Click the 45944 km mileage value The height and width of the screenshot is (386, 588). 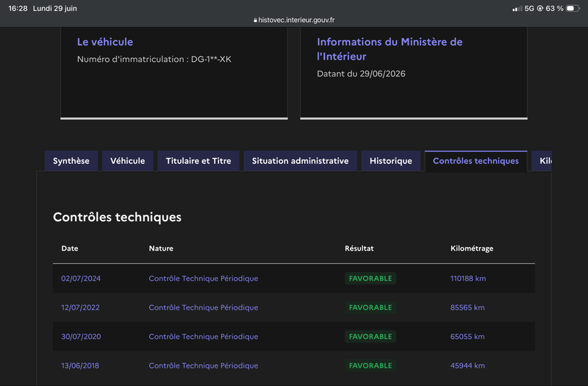tap(467, 365)
